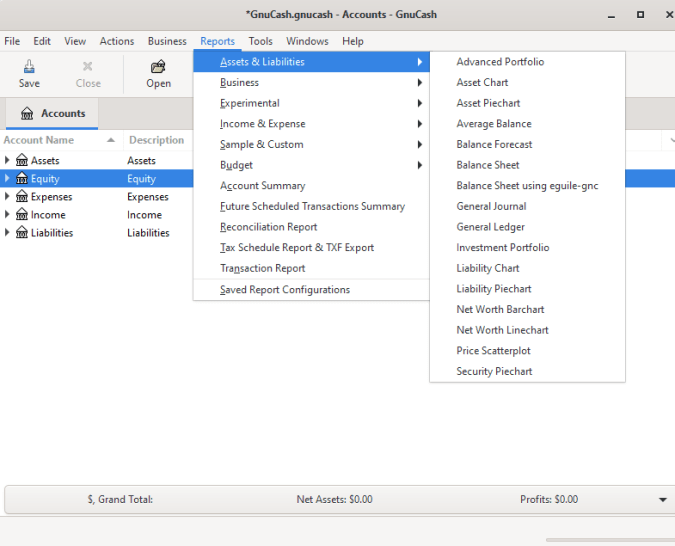Screen dimensions: 675x546
Task: Select Balance Sheet from submenu
Action: coord(487,165)
